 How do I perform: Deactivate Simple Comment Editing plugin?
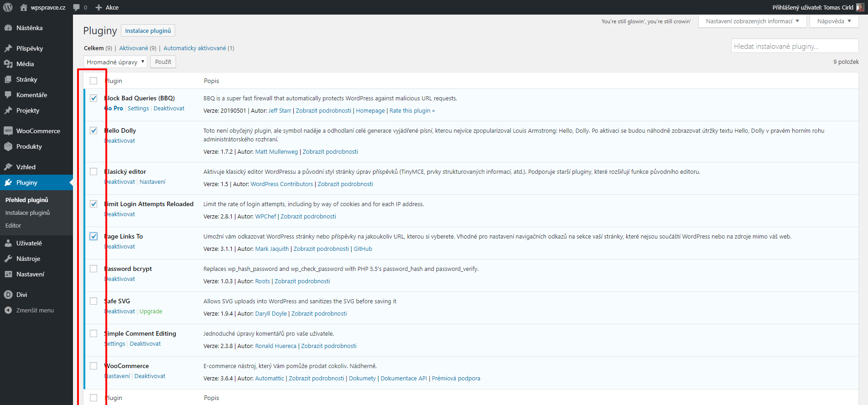pyautogui.click(x=146, y=344)
